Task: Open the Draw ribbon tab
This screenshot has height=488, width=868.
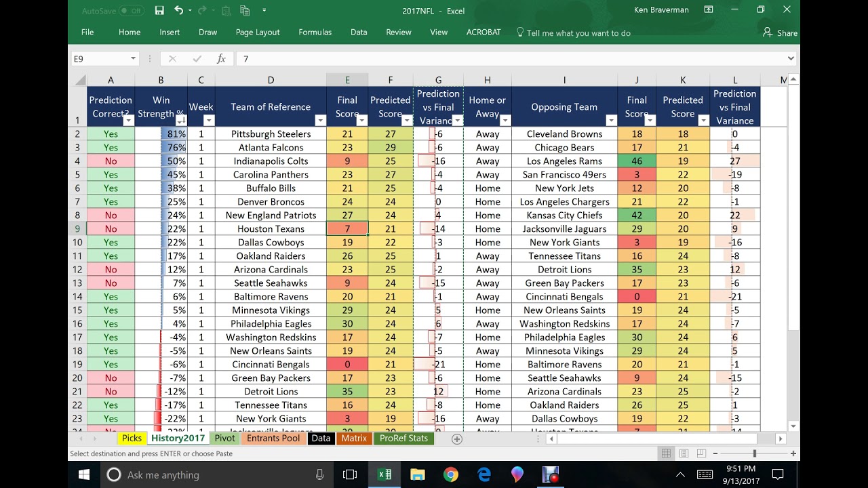Action: (x=208, y=32)
